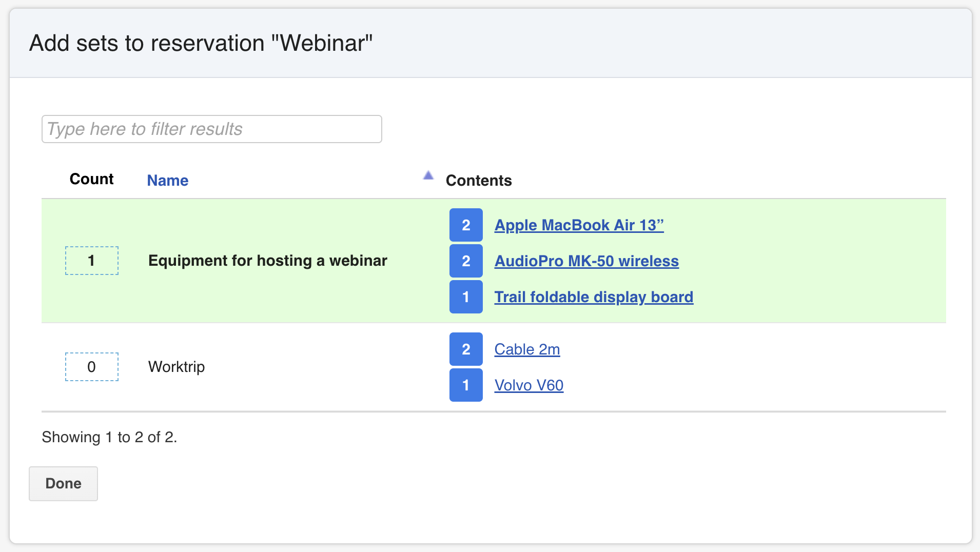The height and width of the screenshot is (552, 980).
Task: Click the Count column header
Action: 91,179
